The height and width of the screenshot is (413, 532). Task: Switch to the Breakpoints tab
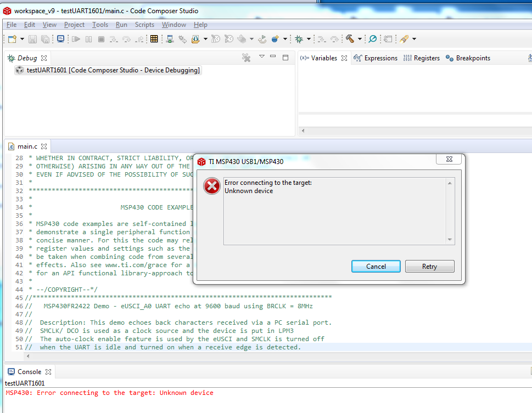(x=468, y=58)
